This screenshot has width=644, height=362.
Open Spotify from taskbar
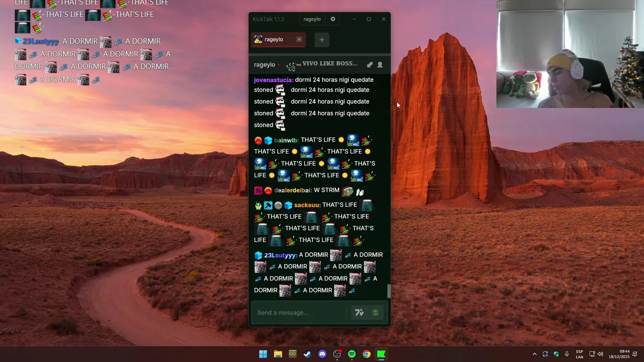(x=352, y=354)
